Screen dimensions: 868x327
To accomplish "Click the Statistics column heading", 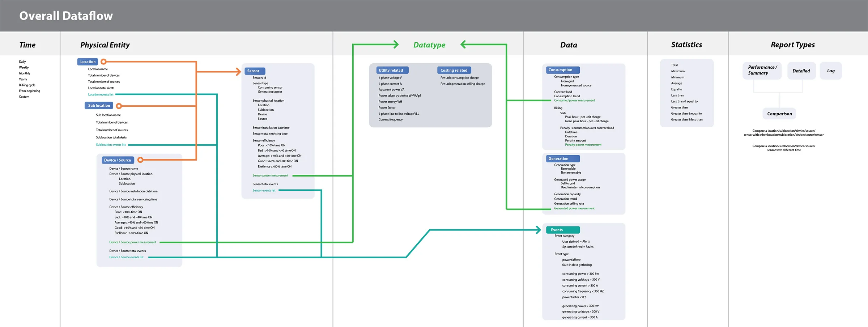I will [686, 44].
